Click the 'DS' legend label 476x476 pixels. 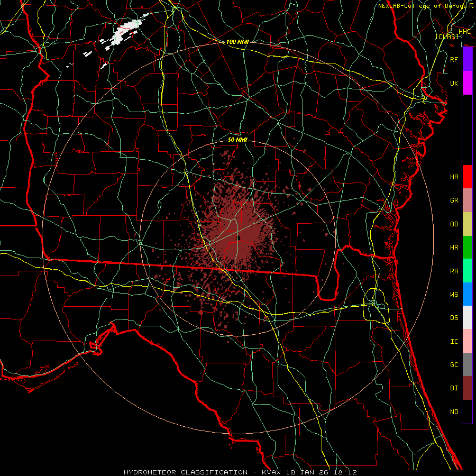(454, 317)
